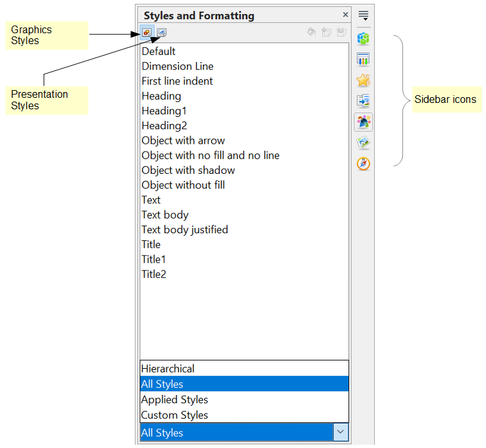Activate Fill Format Mode paint bucket
The image size is (486, 448).
click(311, 32)
